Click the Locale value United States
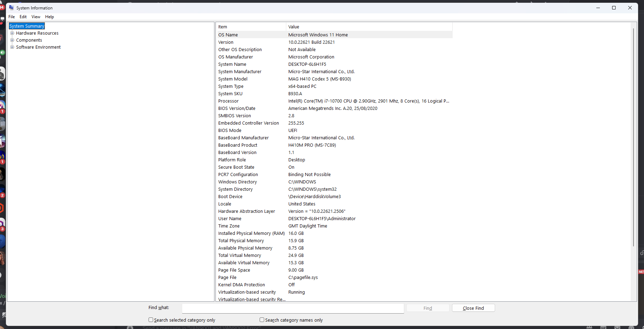 coord(302,204)
